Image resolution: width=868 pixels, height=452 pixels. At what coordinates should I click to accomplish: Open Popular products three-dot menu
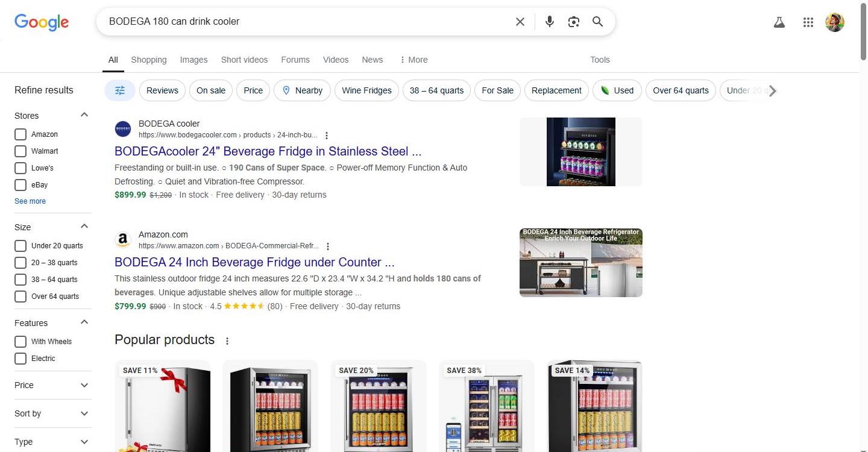[227, 341]
